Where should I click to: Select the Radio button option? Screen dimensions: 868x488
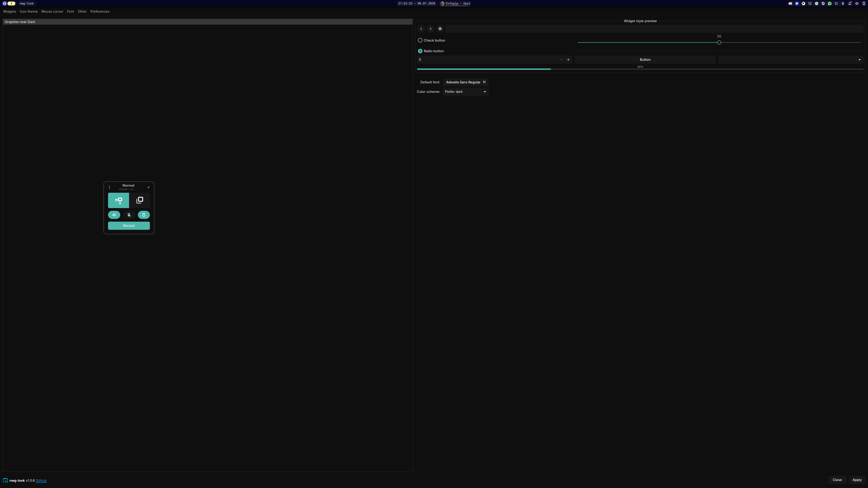point(420,51)
